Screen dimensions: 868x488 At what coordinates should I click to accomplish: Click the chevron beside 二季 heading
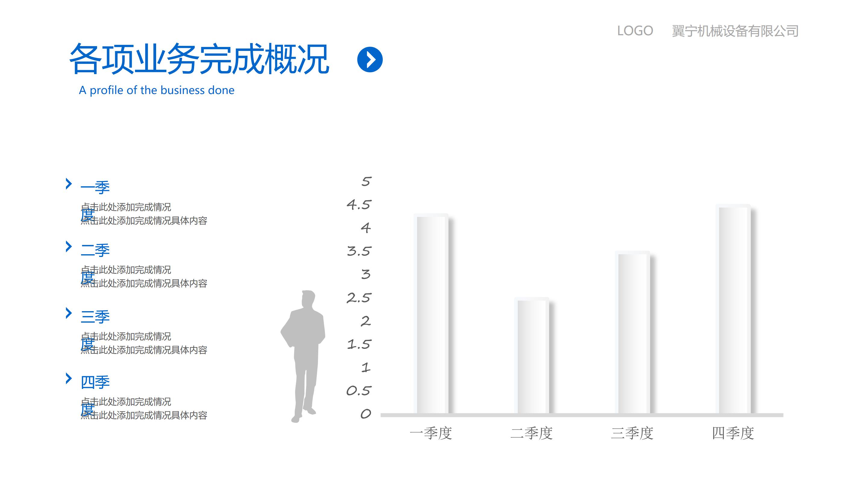68,246
